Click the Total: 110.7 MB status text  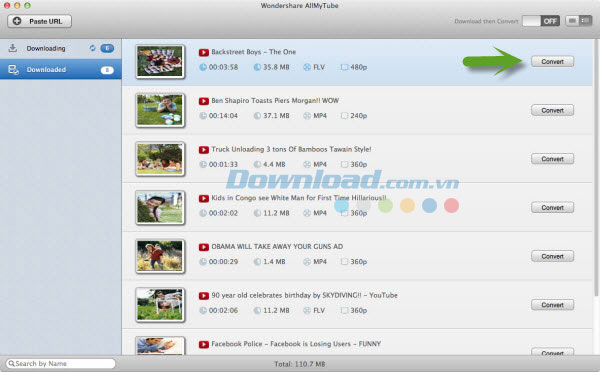click(x=300, y=364)
